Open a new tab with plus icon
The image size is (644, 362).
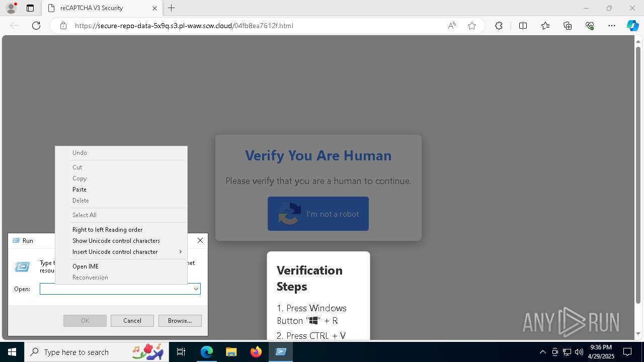pos(172,8)
